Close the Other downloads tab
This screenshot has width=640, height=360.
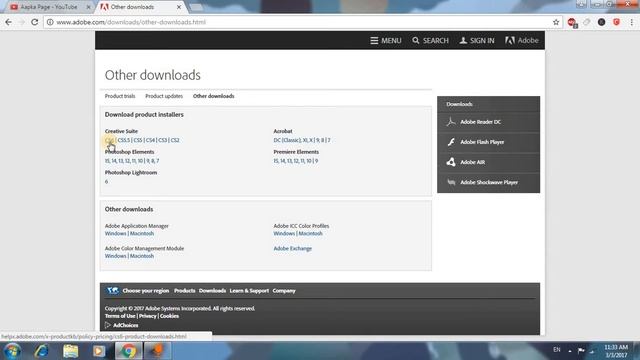179,7
